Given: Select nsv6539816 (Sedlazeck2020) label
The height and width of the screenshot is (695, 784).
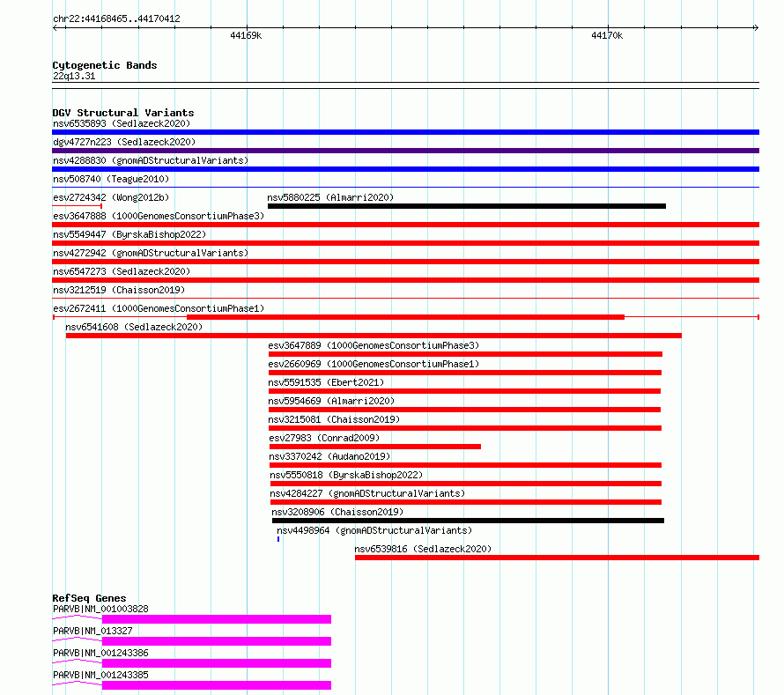Looking at the screenshot, I should click(423, 549).
